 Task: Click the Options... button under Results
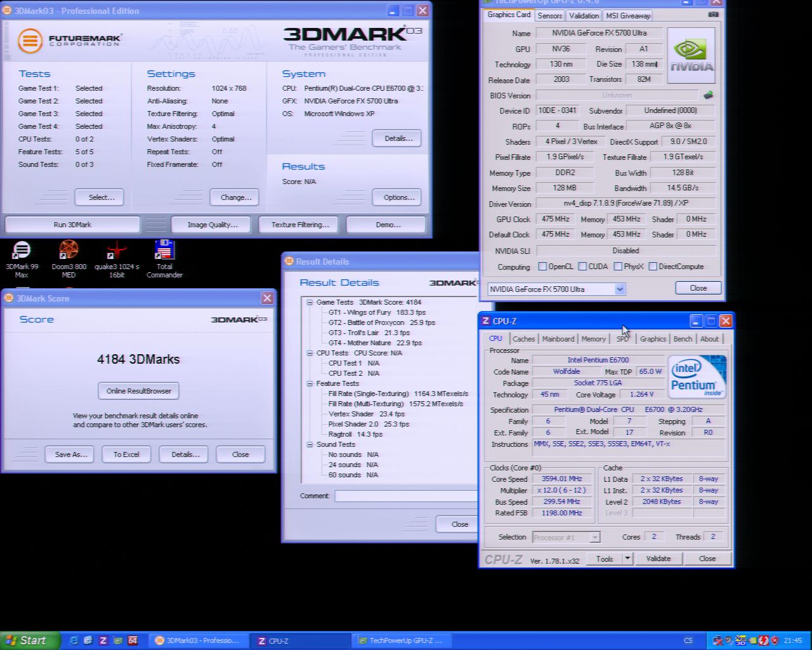(397, 197)
